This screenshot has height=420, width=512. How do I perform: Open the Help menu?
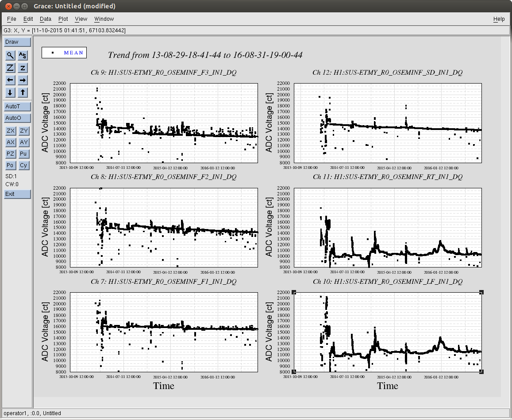click(499, 19)
